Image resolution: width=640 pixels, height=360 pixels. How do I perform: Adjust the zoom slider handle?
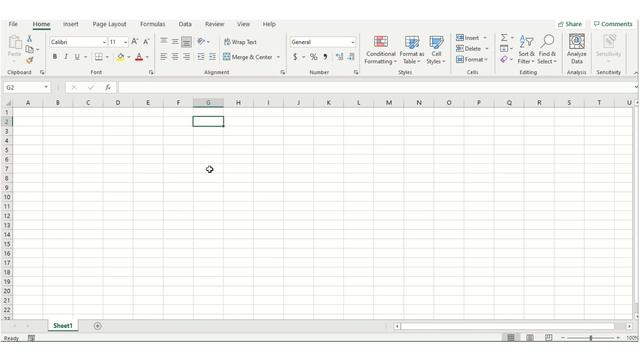(x=591, y=338)
